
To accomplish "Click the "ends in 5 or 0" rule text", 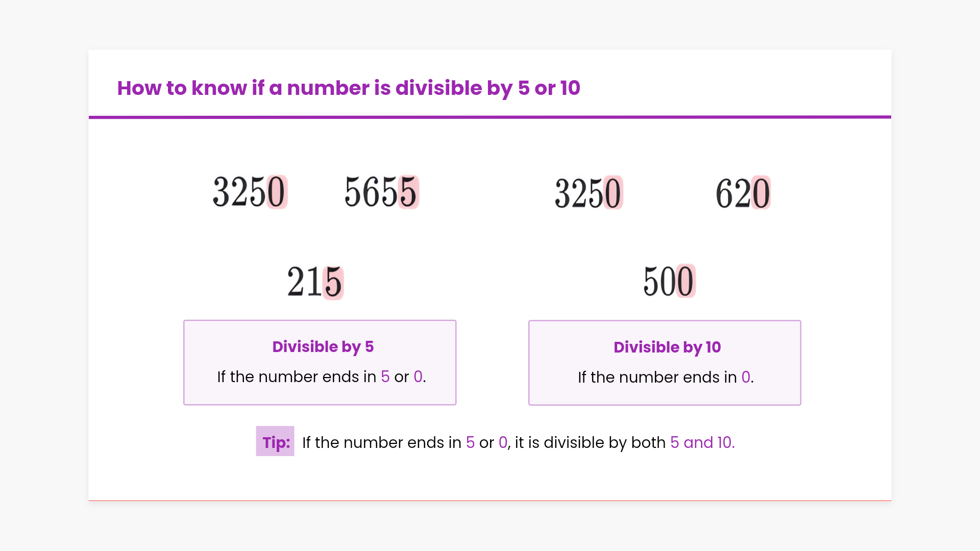I will pos(321,377).
